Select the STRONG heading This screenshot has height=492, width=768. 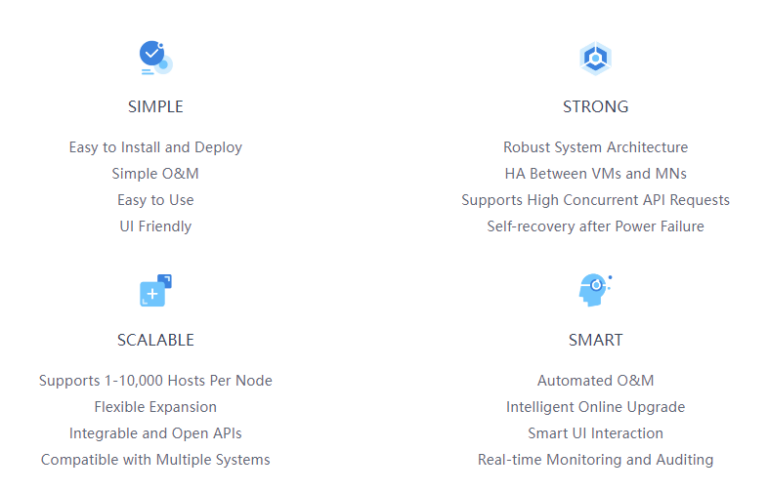pyautogui.click(x=595, y=106)
